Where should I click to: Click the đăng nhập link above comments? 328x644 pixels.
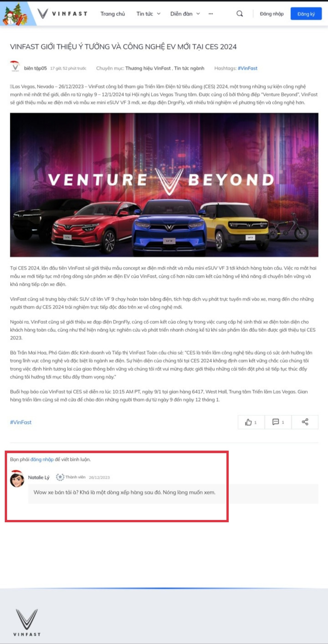(42, 459)
